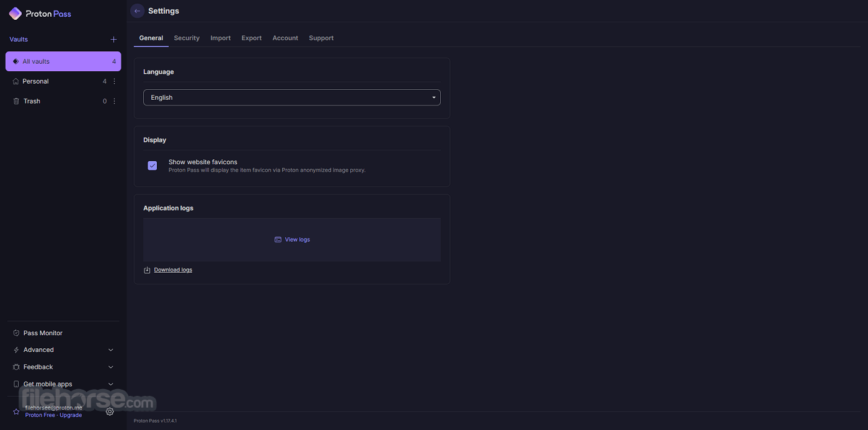This screenshot has width=868, height=430.
Task: Open the Support tab
Action: (321, 38)
